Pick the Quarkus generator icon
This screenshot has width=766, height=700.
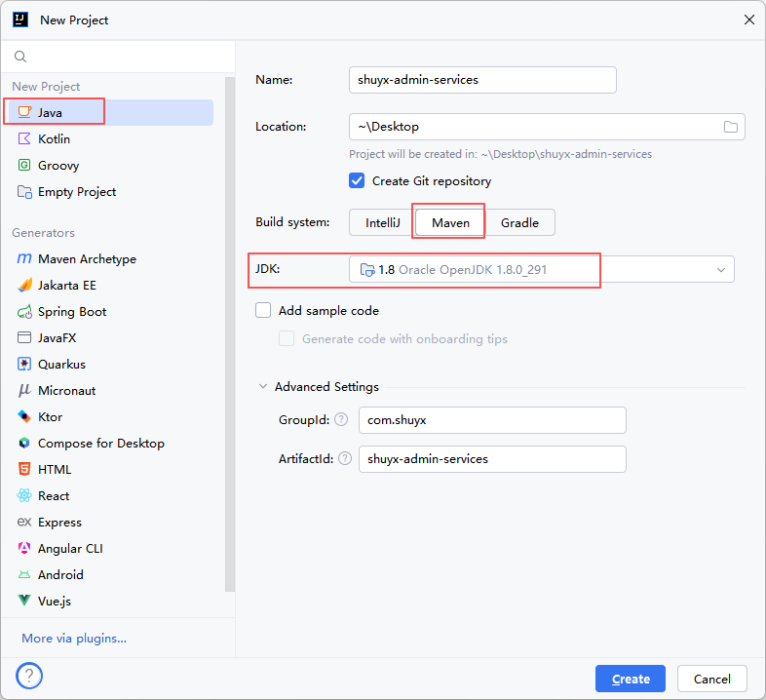pos(24,365)
